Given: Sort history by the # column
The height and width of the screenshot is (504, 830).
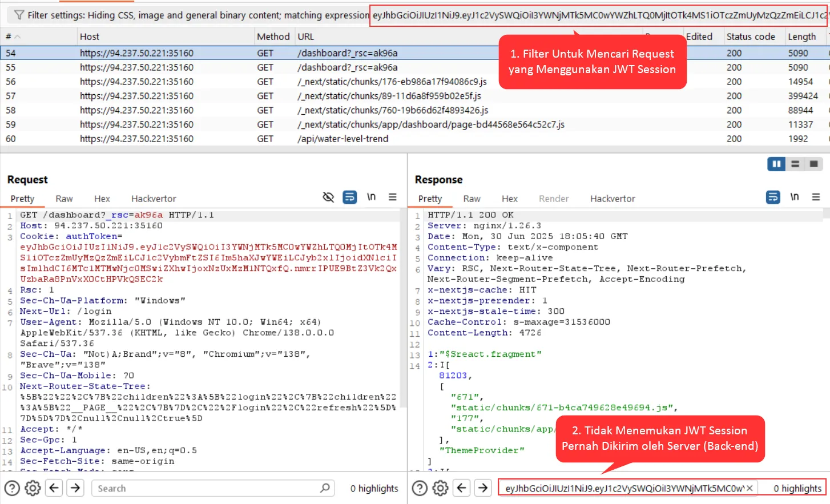Looking at the screenshot, I should (x=38, y=37).
